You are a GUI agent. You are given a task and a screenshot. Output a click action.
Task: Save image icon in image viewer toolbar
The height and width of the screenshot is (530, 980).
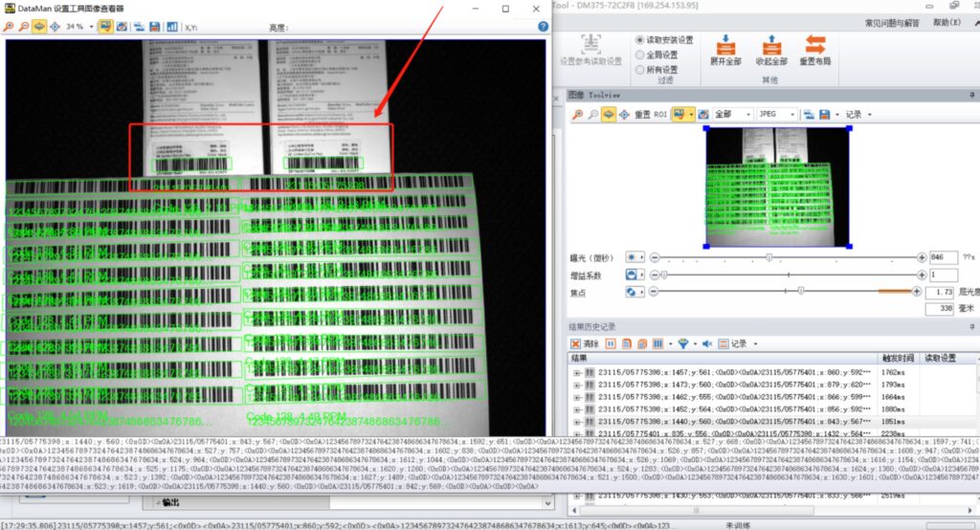[x=154, y=27]
